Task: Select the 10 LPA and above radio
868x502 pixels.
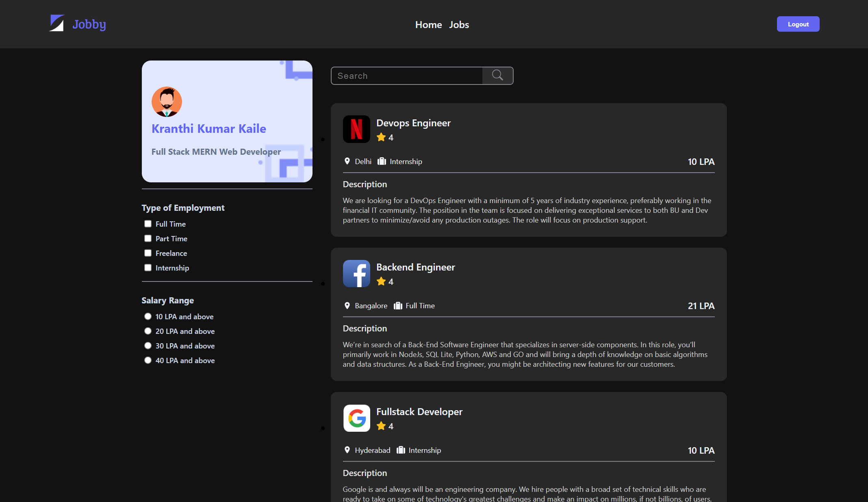Action: coord(148,316)
